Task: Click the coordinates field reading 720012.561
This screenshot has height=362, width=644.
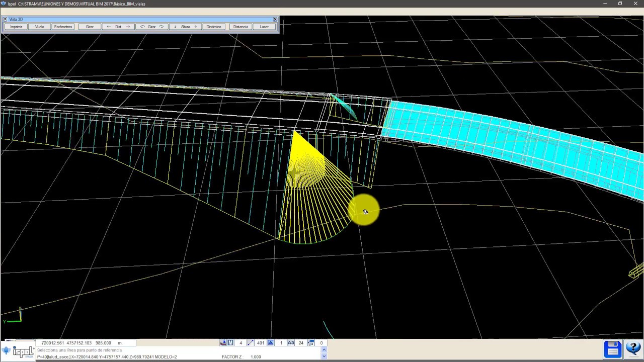Action: (x=86, y=343)
